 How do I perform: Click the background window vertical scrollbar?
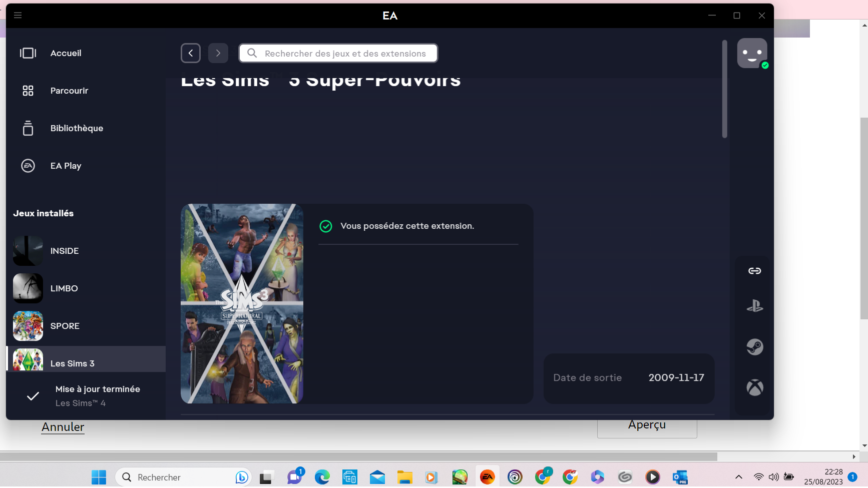[x=864, y=218]
